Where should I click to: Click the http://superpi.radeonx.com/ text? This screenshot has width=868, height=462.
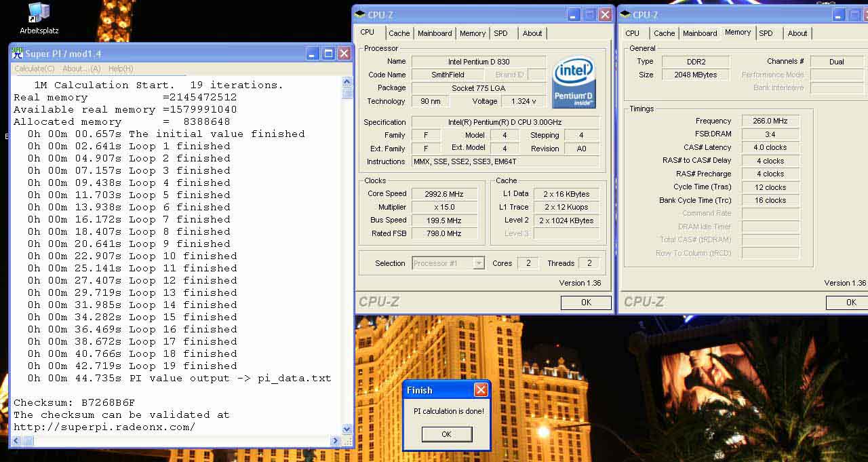pos(104,427)
